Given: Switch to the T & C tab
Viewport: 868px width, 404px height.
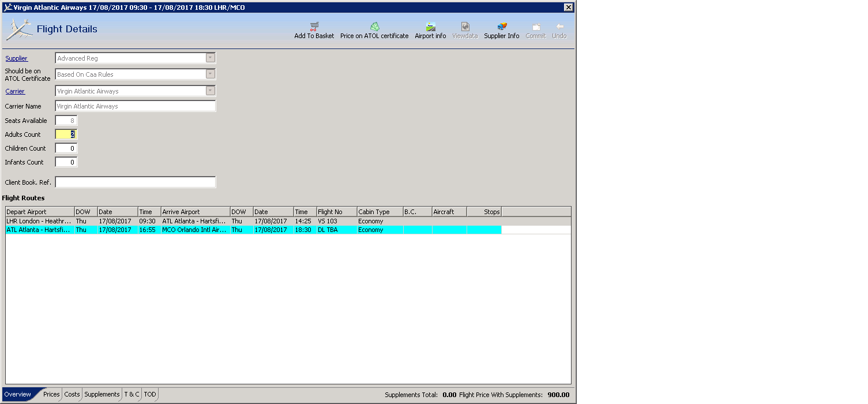Looking at the screenshot, I should tap(132, 395).
